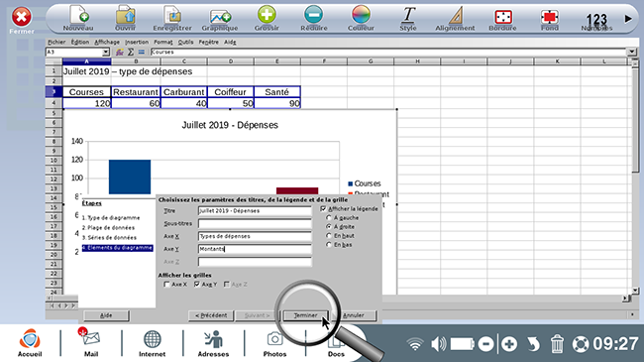Click the Nouveau document icon
Image resolution: width=644 pixels, height=362 pixels.
pos(78,15)
